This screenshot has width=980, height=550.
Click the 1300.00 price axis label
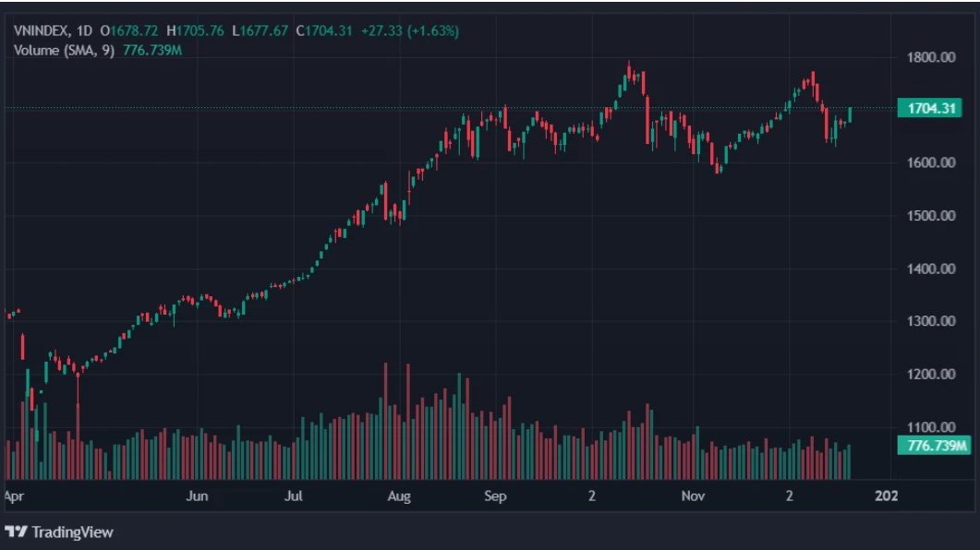(930, 321)
